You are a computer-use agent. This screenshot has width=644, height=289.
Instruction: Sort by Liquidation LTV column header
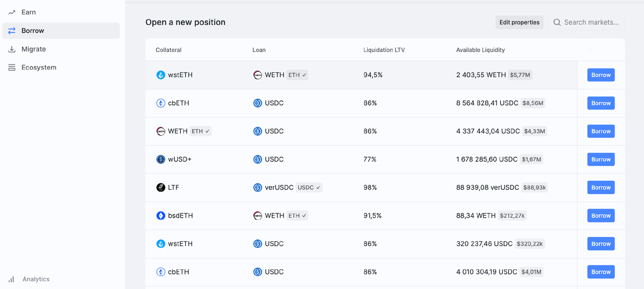coord(384,50)
